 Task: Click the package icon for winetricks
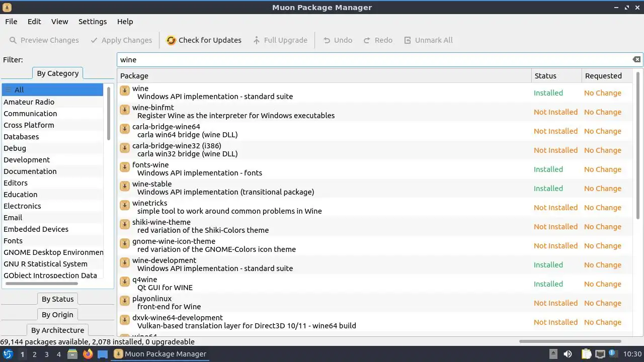click(125, 206)
